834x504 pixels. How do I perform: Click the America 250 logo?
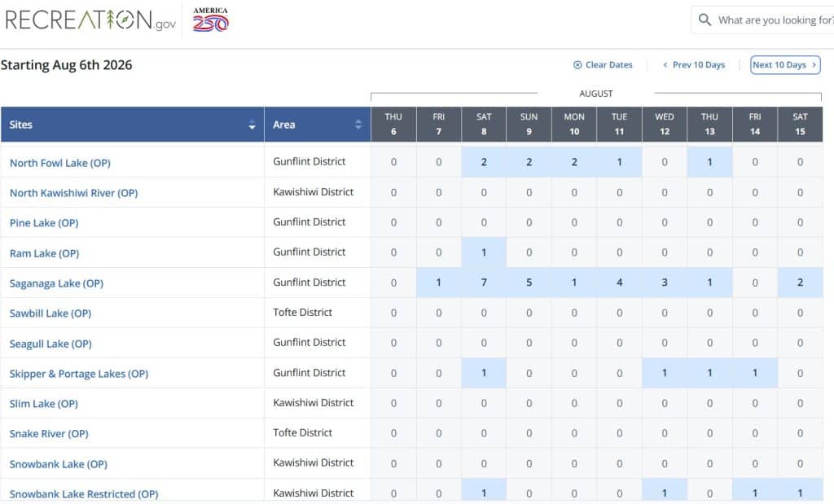(211, 20)
